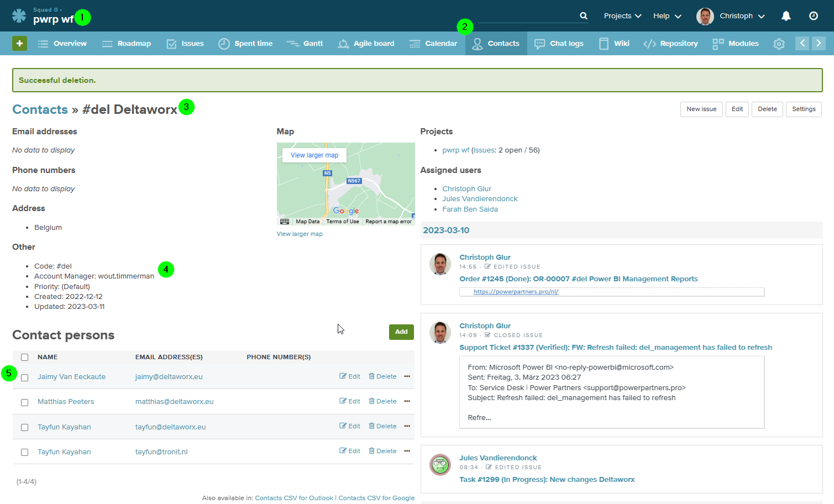This screenshot has width=834, height=504.
Task: Click avatar on Support Ticket #1337 entry
Action: (440, 333)
